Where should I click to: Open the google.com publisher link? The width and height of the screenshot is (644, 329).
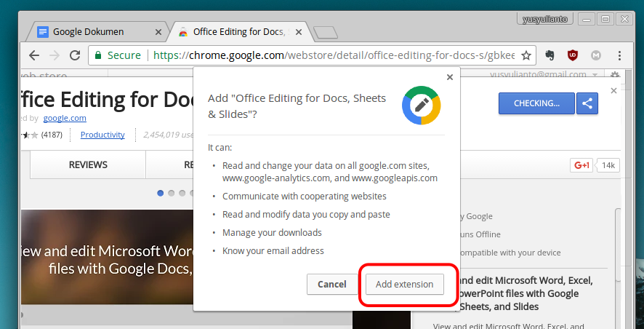65,118
